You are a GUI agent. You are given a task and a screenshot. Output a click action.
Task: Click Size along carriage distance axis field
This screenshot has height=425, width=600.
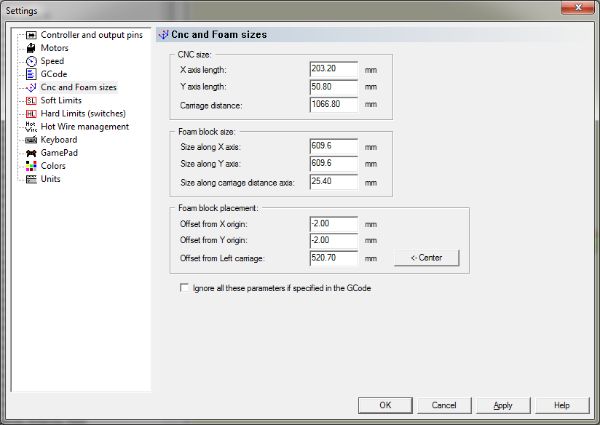point(334,182)
